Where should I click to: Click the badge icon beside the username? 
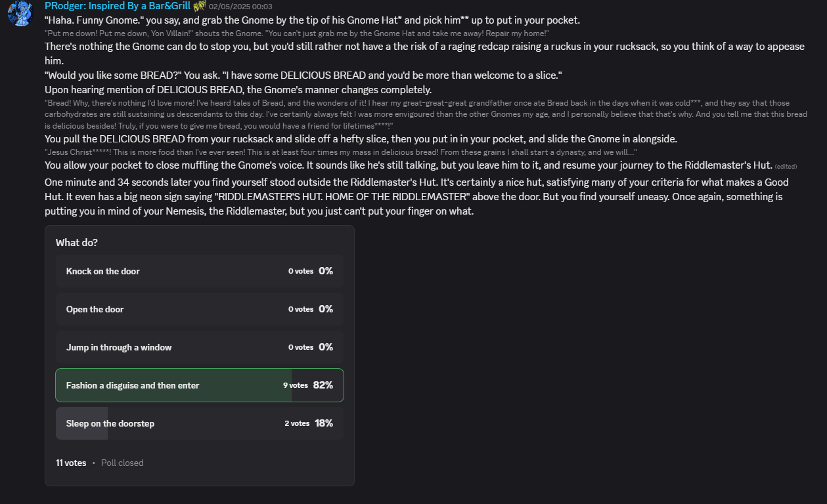click(x=200, y=6)
